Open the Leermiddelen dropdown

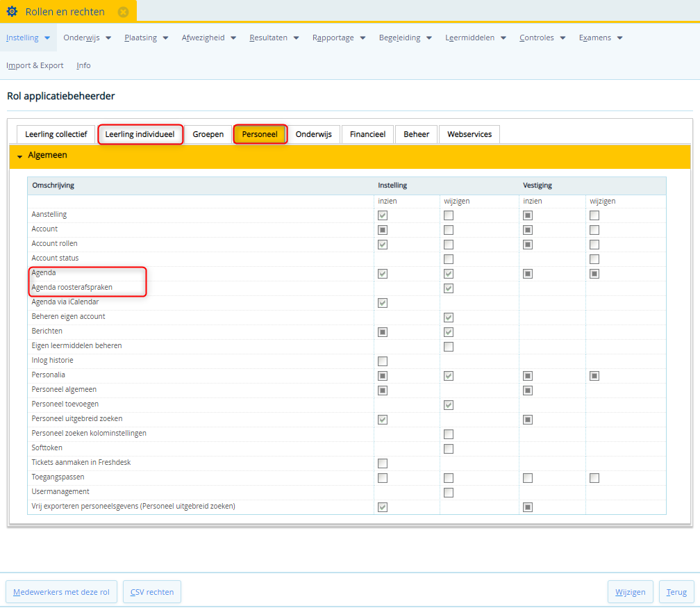[476, 38]
